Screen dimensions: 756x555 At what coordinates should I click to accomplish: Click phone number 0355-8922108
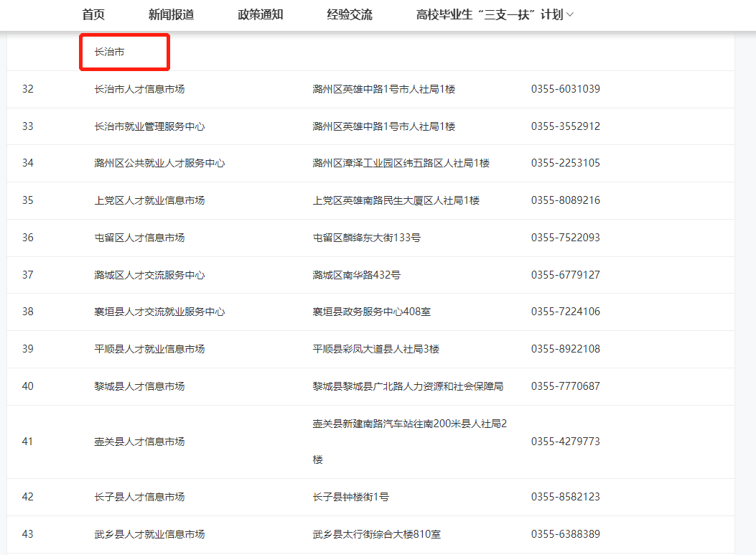(x=566, y=349)
